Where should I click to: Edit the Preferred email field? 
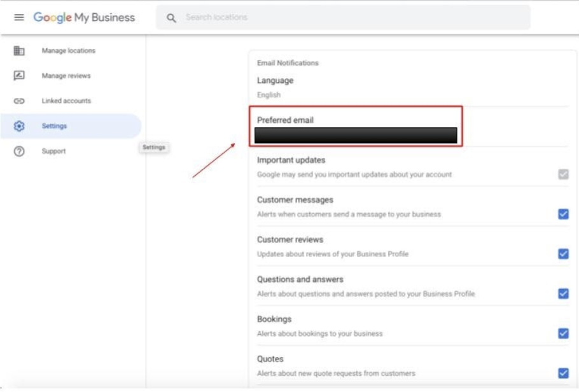[x=356, y=135]
